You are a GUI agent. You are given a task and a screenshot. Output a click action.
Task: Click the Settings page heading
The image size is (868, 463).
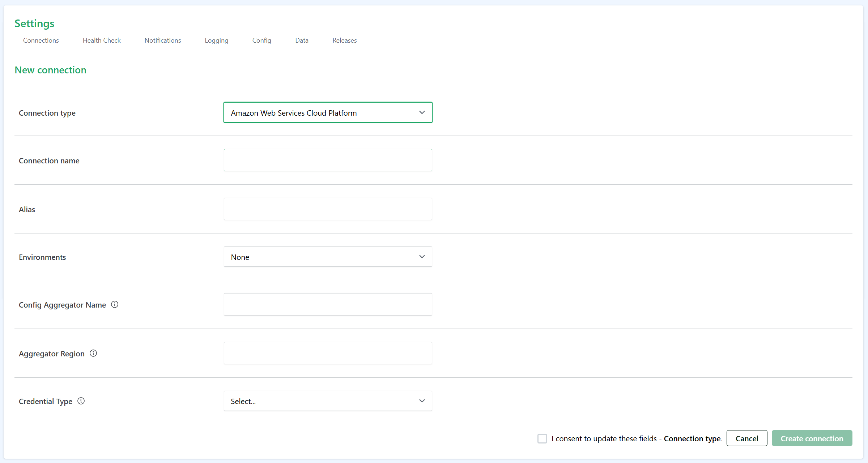pos(34,23)
